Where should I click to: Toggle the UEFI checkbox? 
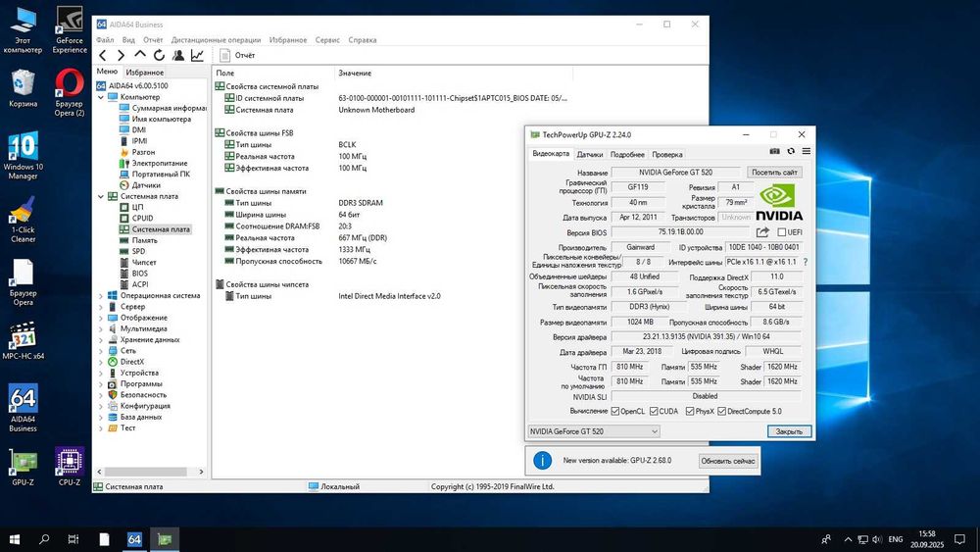click(781, 232)
